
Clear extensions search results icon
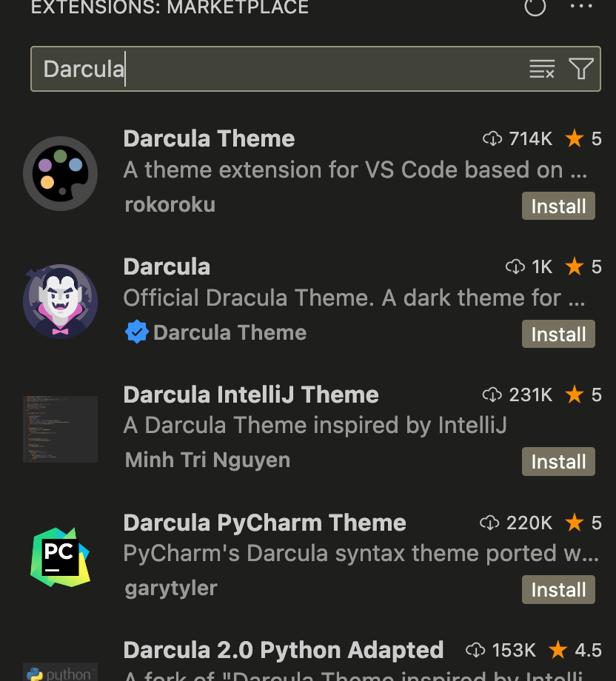click(x=542, y=69)
